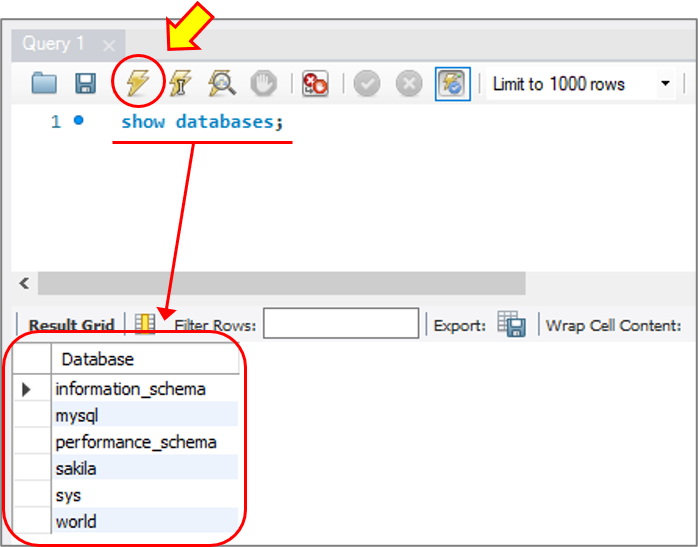Image resolution: width=698 pixels, height=547 pixels.
Task: Select the sakila database row
Action: [145, 468]
